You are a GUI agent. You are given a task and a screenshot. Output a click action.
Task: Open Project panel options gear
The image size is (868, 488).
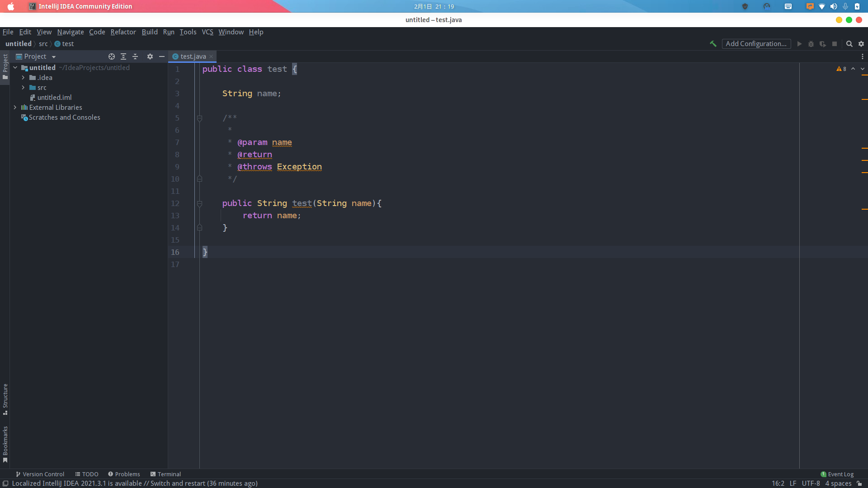point(150,56)
